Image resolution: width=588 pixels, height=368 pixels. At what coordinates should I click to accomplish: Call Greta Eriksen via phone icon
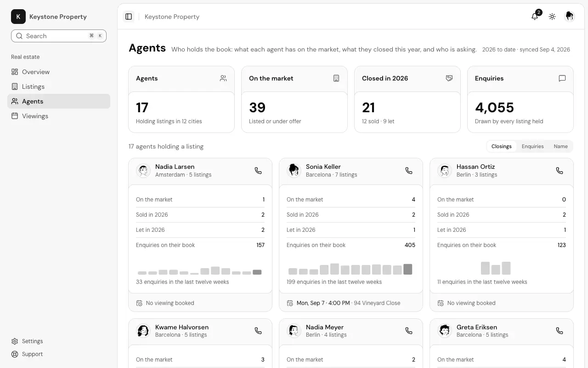click(560, 331)
